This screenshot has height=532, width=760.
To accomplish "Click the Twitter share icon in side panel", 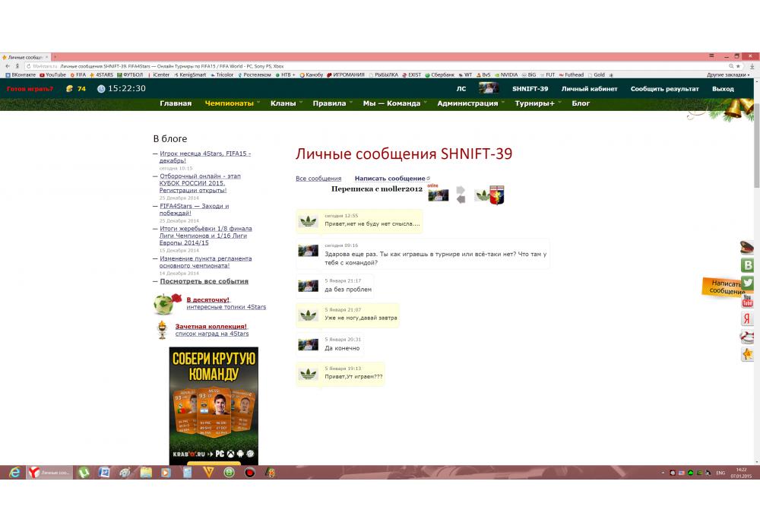I will click(747, 283).
